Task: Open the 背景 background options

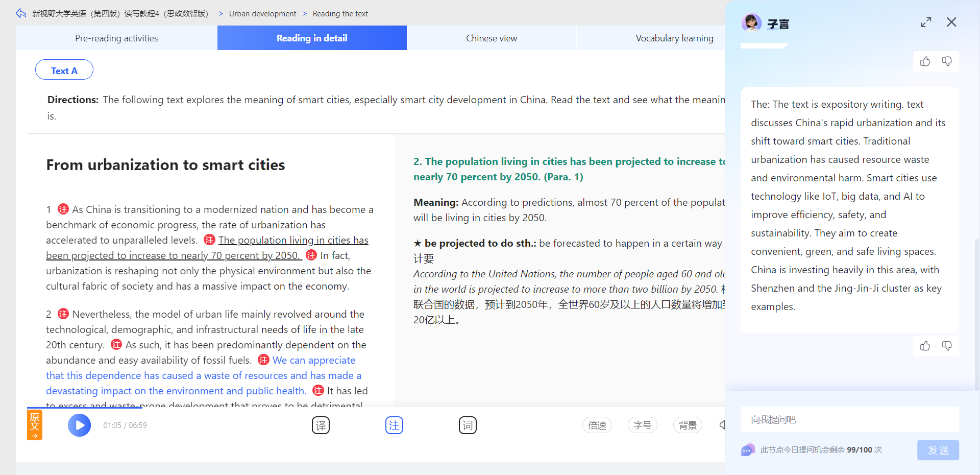Action: point(688,425)
